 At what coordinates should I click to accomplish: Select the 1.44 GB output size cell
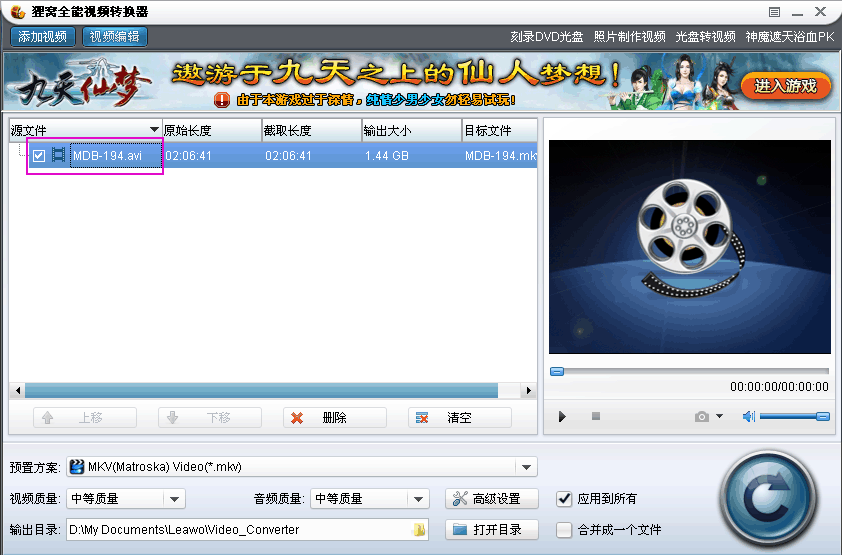(x=387, y=156)
